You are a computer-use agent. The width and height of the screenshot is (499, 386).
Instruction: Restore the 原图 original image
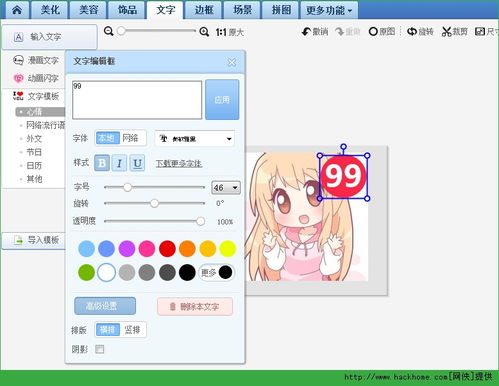click(x=382, y=32)
